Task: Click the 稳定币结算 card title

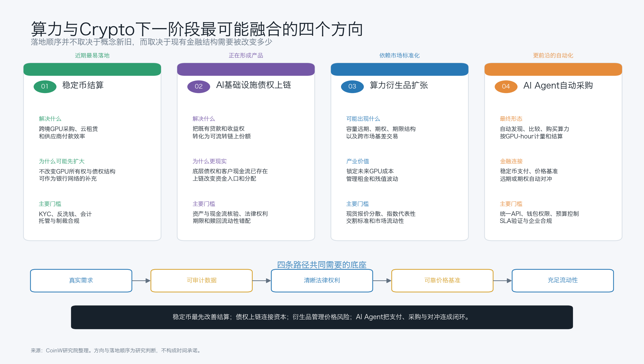Action: (83, 85)
